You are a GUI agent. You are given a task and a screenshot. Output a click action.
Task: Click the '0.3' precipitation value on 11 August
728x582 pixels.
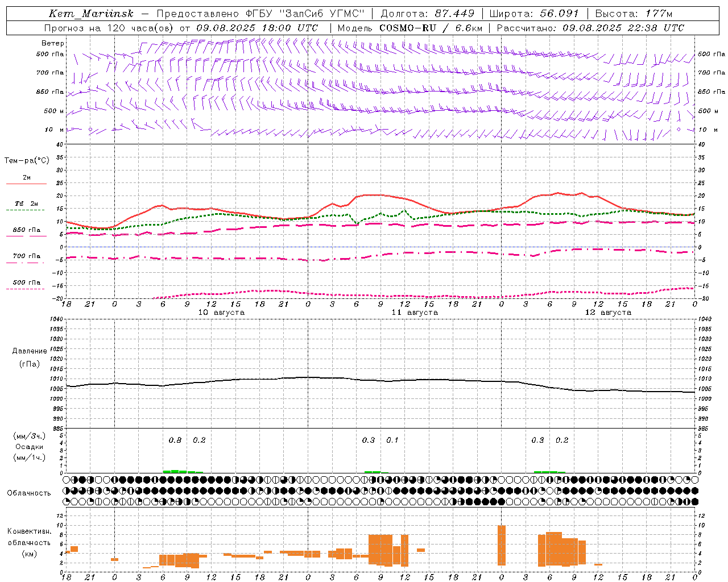(369, 440)
